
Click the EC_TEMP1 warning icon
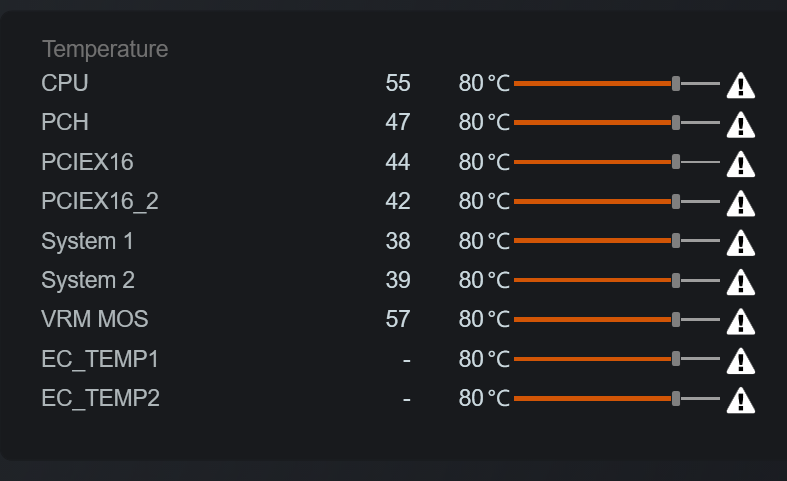click(x=740, y=360)
